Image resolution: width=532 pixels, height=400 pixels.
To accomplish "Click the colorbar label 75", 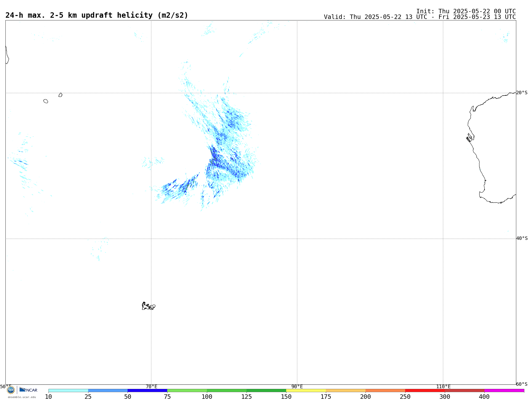I will tap(167, 397).
